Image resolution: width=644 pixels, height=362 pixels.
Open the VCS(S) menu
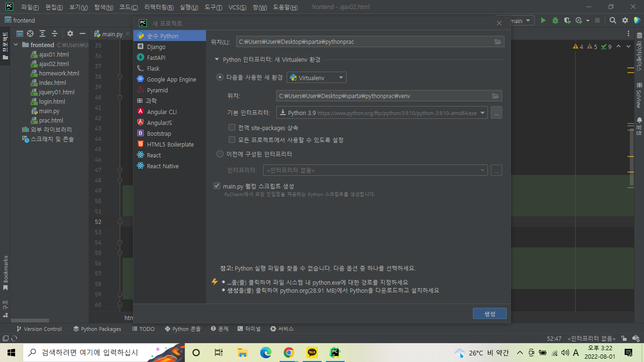(x=237, y=7)
